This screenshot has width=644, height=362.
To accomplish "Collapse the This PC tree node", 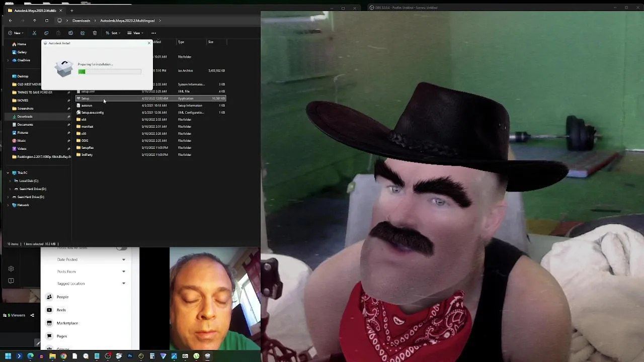I will (x=8, y=173).
